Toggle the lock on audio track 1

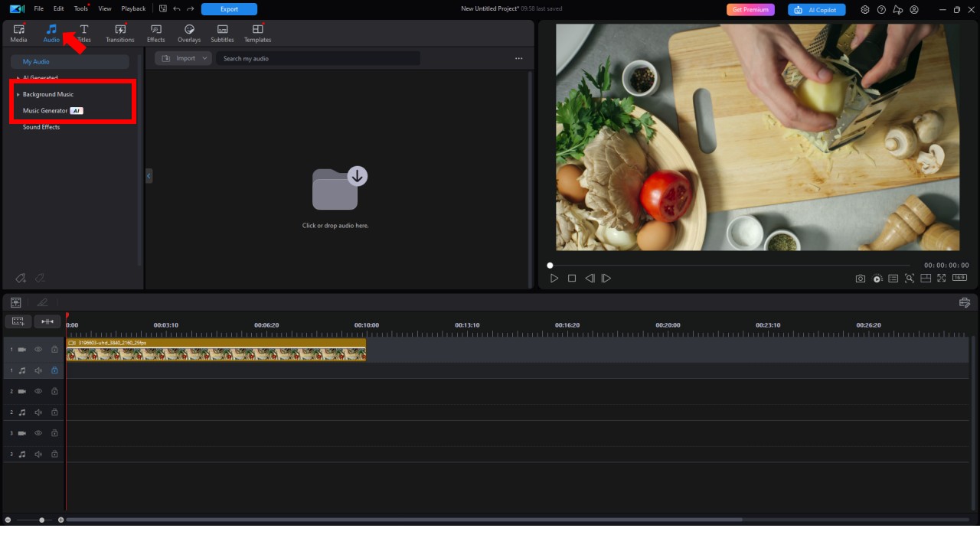[x=54, y=370]
